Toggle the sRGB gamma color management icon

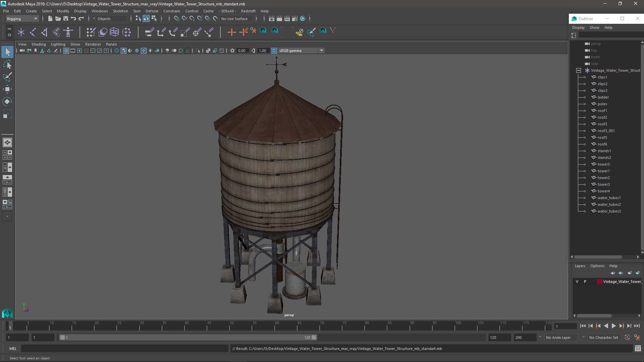click(x=274, y=51)
